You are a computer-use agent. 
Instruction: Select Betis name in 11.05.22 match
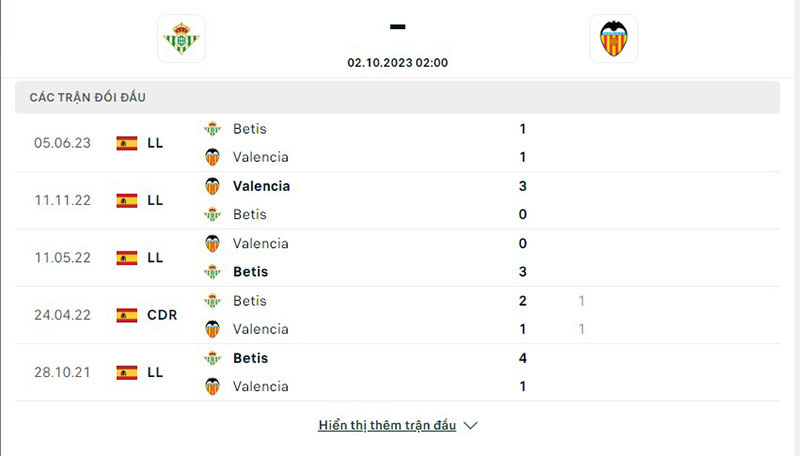pos(250,272)
